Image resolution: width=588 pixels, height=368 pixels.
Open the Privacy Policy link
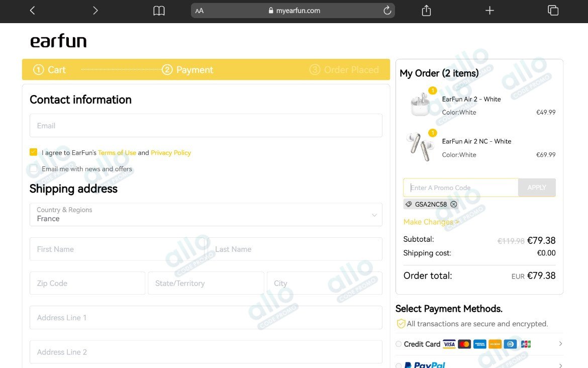pos(171,153)
